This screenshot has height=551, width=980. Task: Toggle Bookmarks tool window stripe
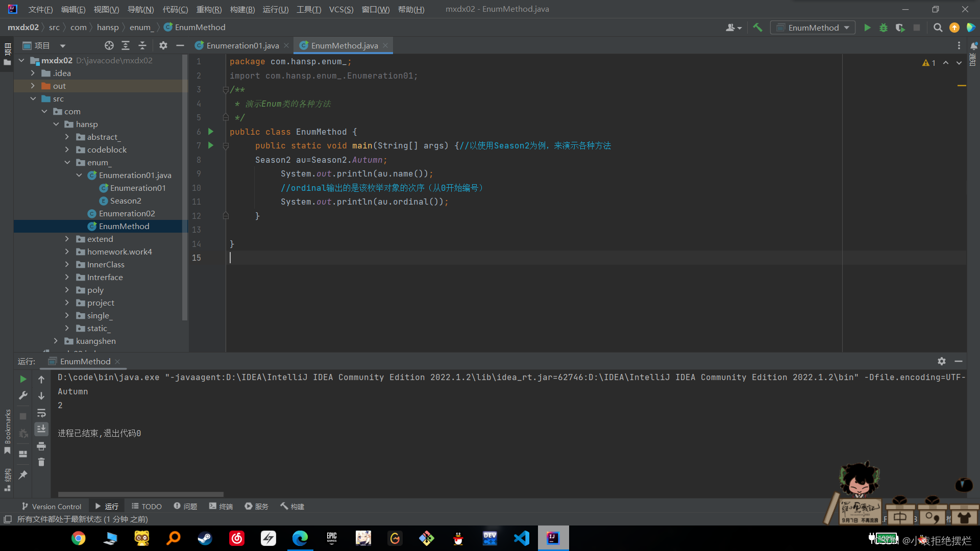8,431
